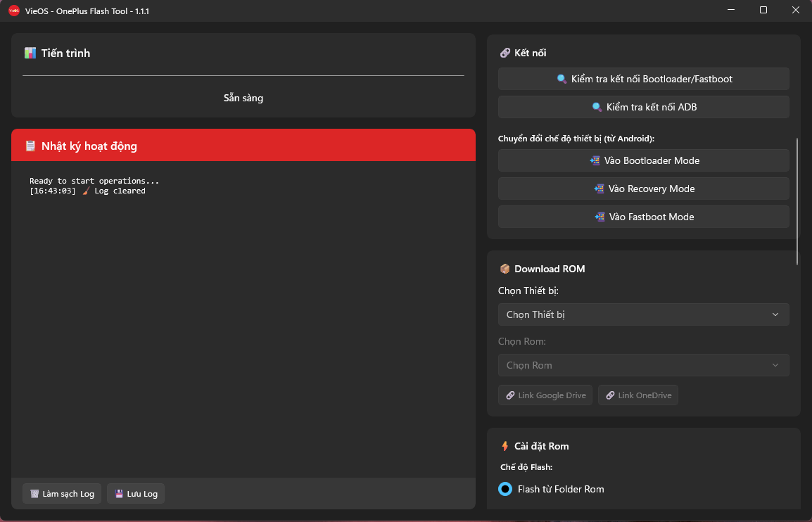Screen dimensions: 812x522
Task: Click the Chuyển đổi chế độ thiết bị label
Action: tap(576, 139)
